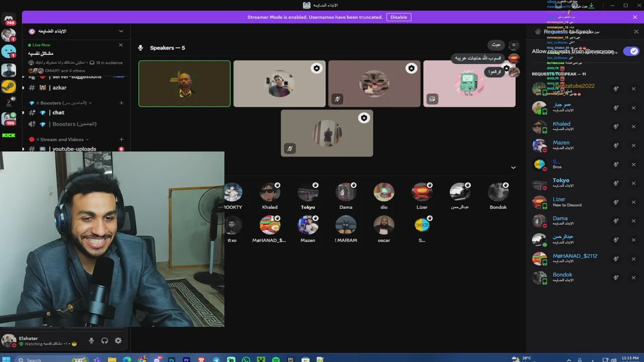Approve MøHANAD_$2112's request to speak
This screenshot has height=362, width=644.
point(616,259)
